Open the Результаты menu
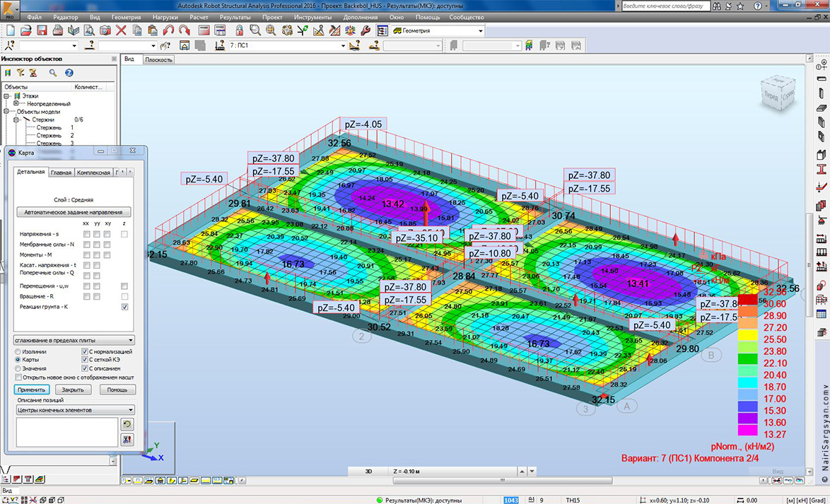 pyautogui.click(x=235, y=17)
